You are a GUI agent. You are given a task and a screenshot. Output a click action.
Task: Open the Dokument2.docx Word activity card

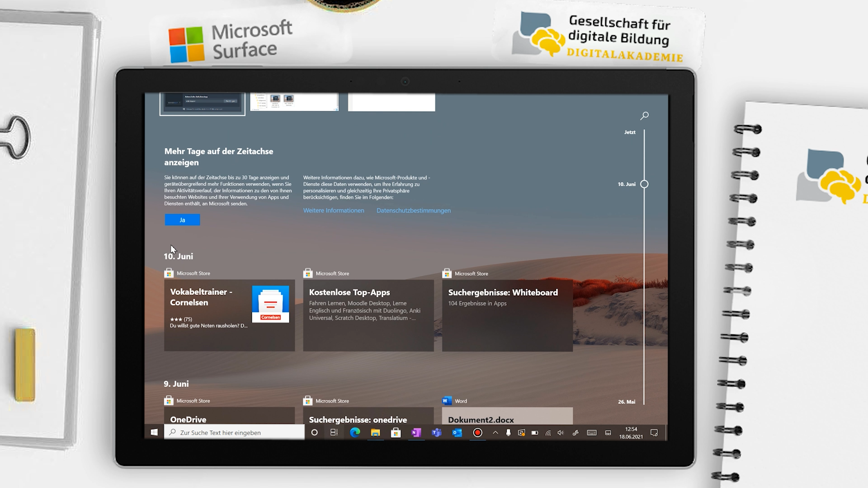coord(507,416)
